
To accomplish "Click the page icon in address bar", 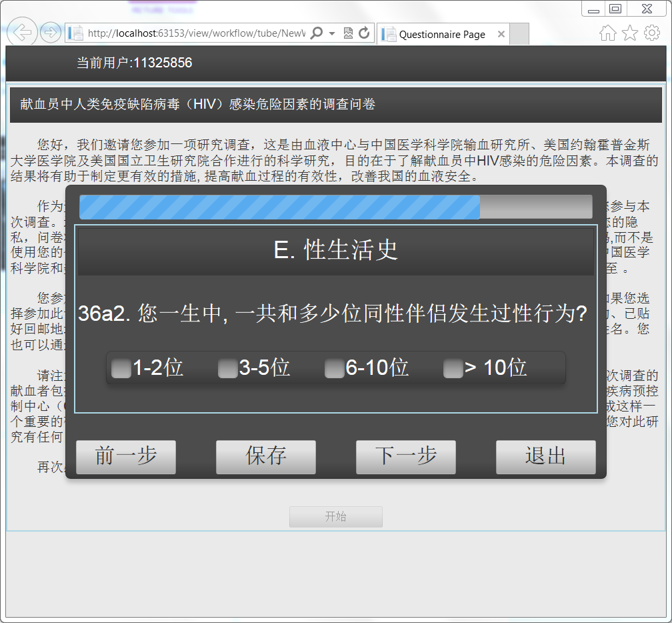I will coord(76,33).
